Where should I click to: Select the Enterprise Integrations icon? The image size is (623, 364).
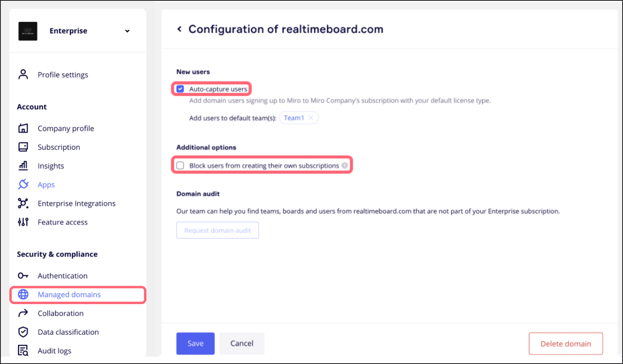point(23,203)
